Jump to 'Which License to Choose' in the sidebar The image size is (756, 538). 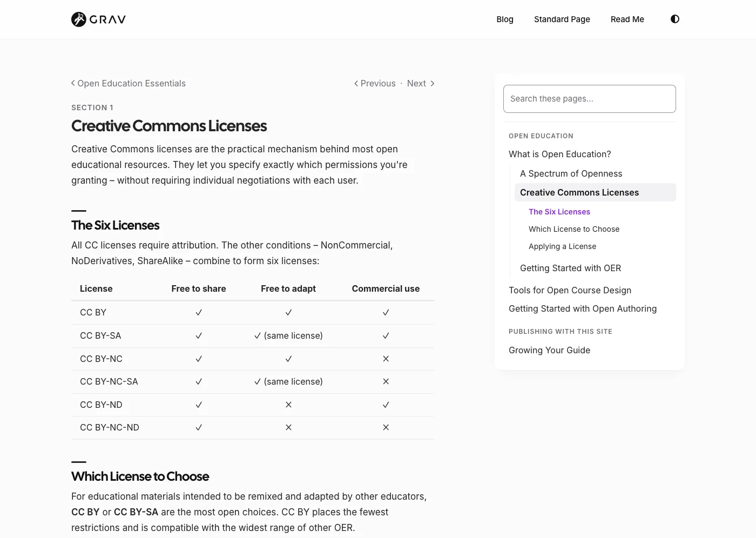[574, 229]
